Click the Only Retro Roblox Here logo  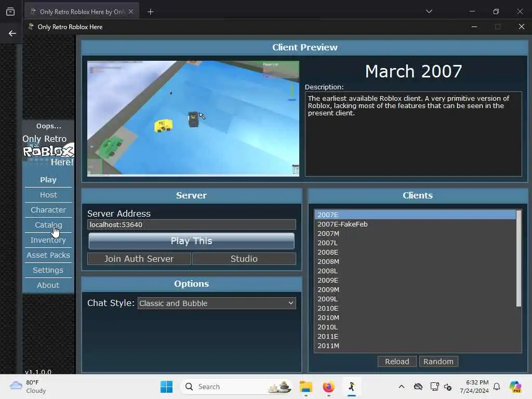[48, 150]
